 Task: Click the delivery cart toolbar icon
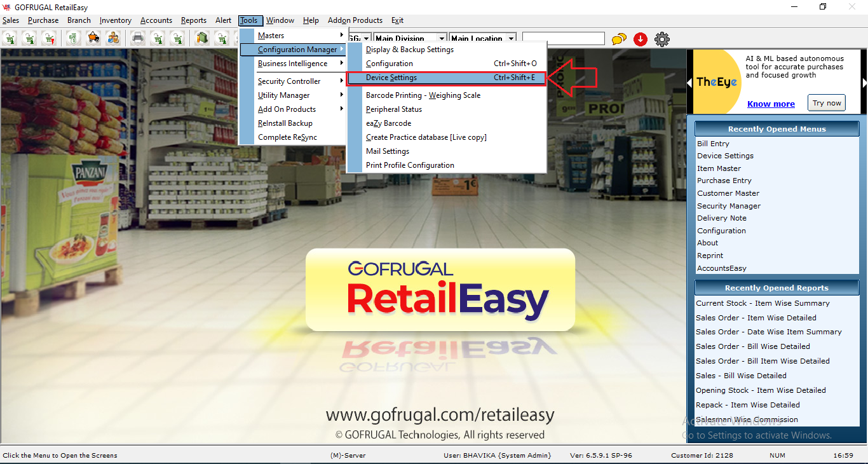94,39
